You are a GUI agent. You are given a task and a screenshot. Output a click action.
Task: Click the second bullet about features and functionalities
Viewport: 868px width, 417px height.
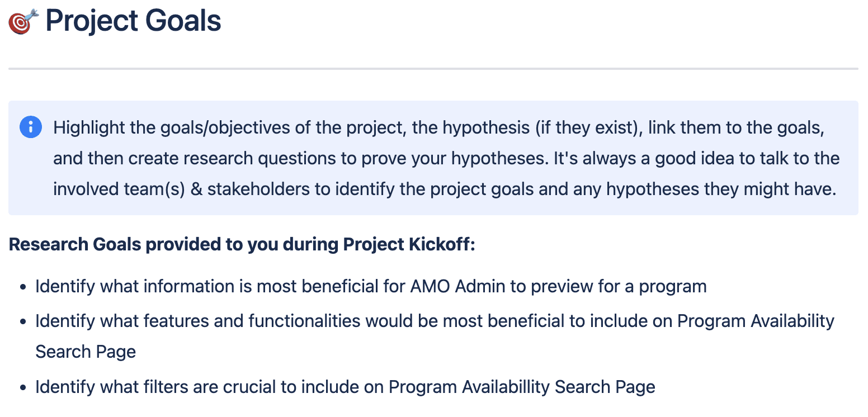pyautogui.click(x=435, y=336)
